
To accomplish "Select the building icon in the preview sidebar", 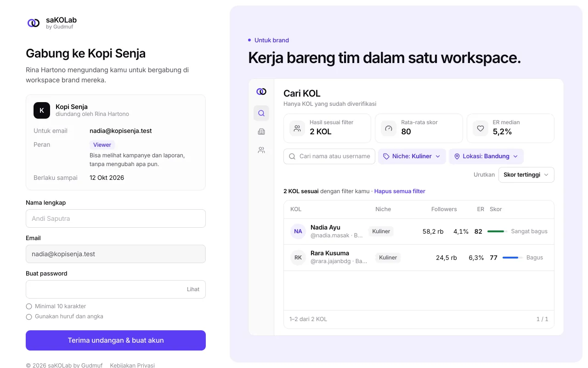I will click(261, 132).
